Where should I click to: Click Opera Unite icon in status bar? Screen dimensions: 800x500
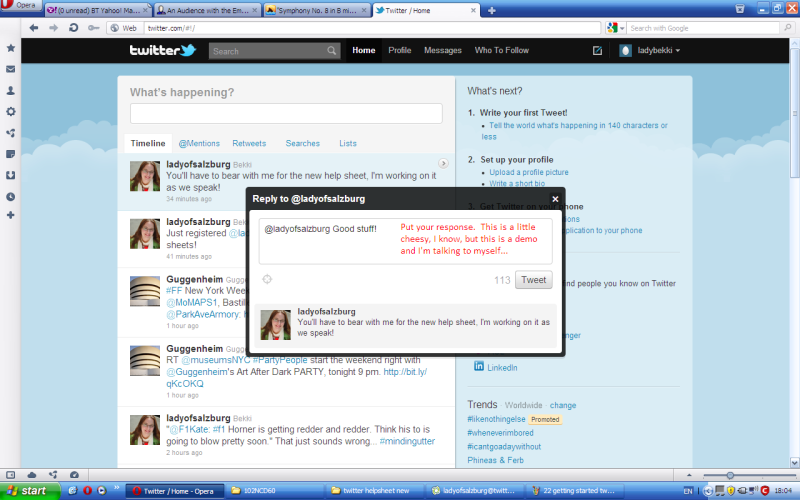53,474
